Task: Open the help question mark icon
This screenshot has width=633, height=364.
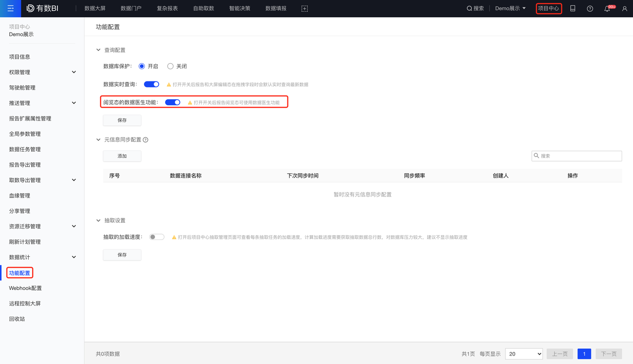Action: pos(590,8)
